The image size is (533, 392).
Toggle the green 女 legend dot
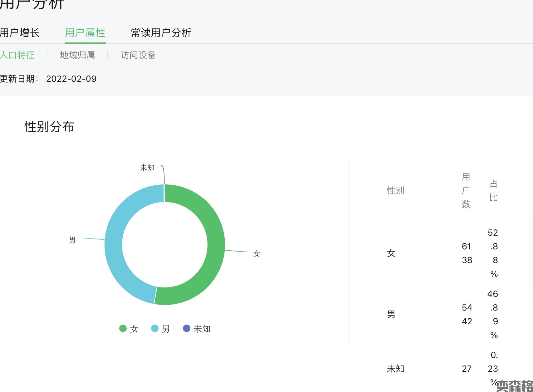[123, 328]
